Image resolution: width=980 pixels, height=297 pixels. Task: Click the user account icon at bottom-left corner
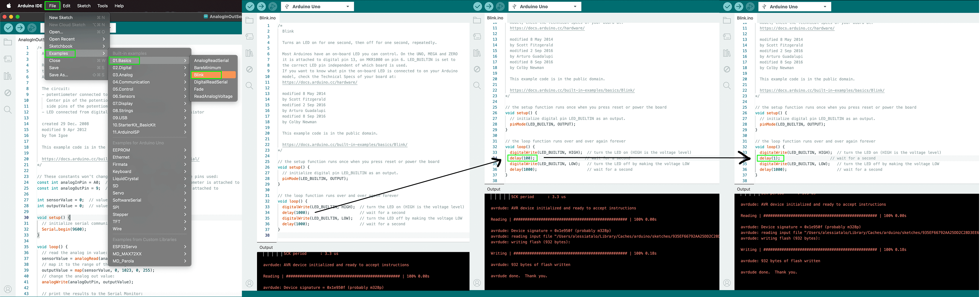pos(8,289)
